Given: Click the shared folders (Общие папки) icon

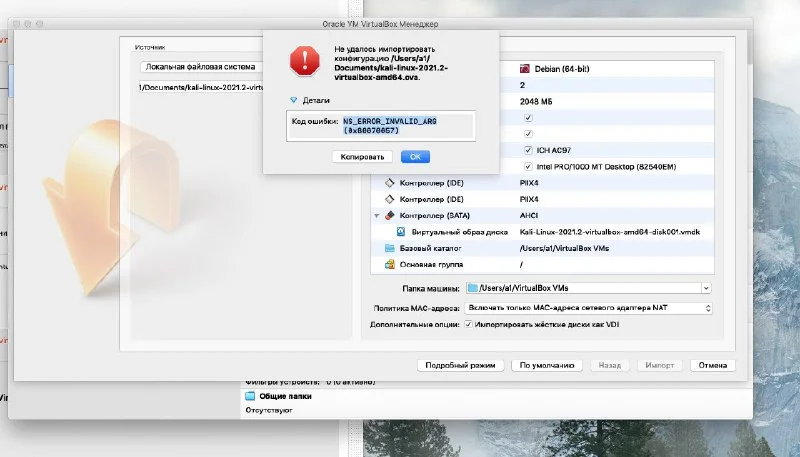Looking at the screenshot, I should coord(251,396).
